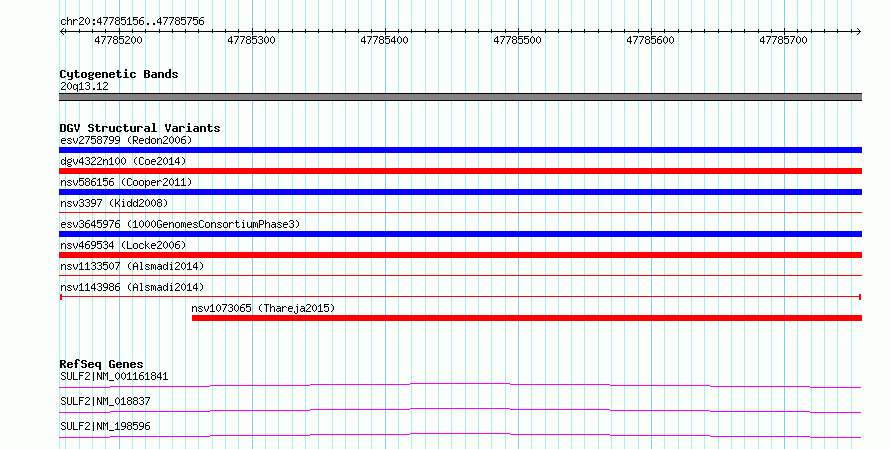
Task: Click the nsv1073065 (Thareja2015) variant label
Action: 263,308
